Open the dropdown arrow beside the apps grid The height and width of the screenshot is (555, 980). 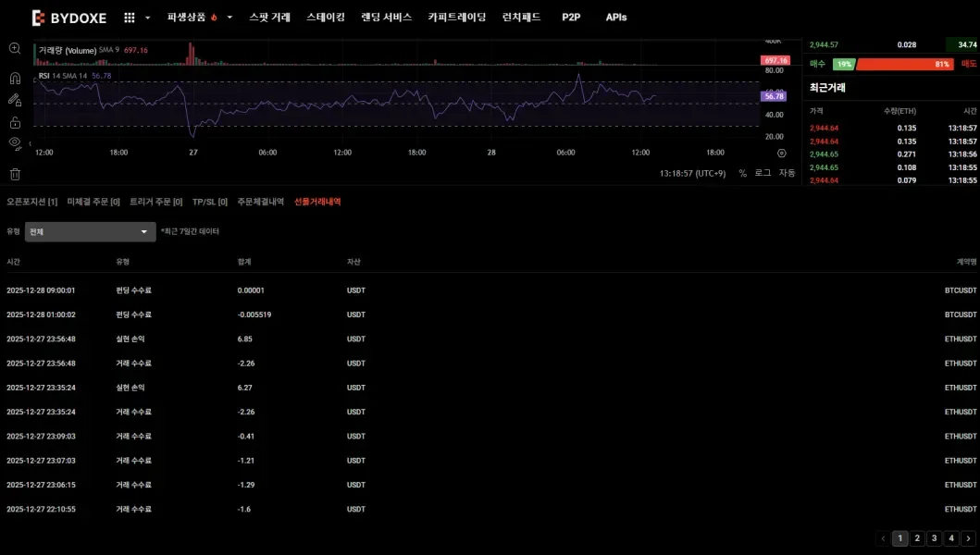pyautogui.click(x=146, y=17)
